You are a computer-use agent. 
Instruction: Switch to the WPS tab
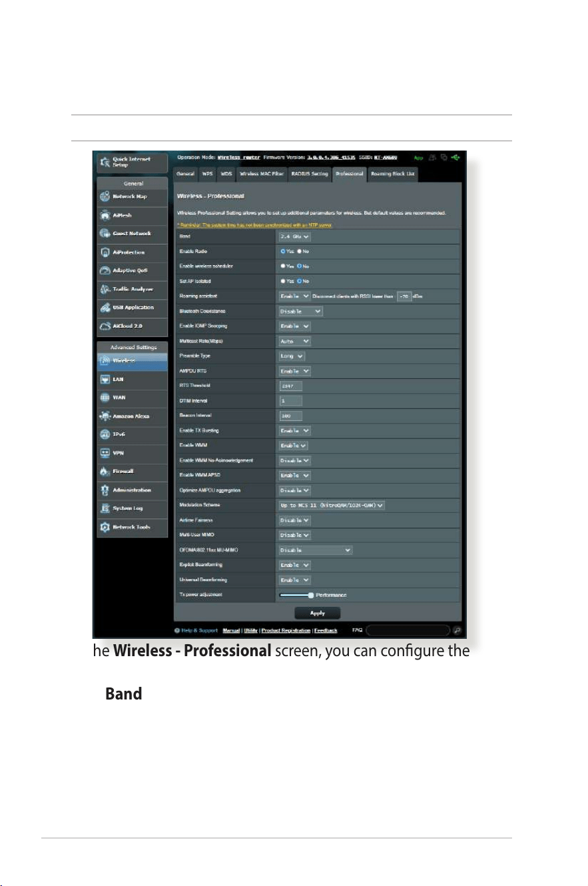pos(208,173)
